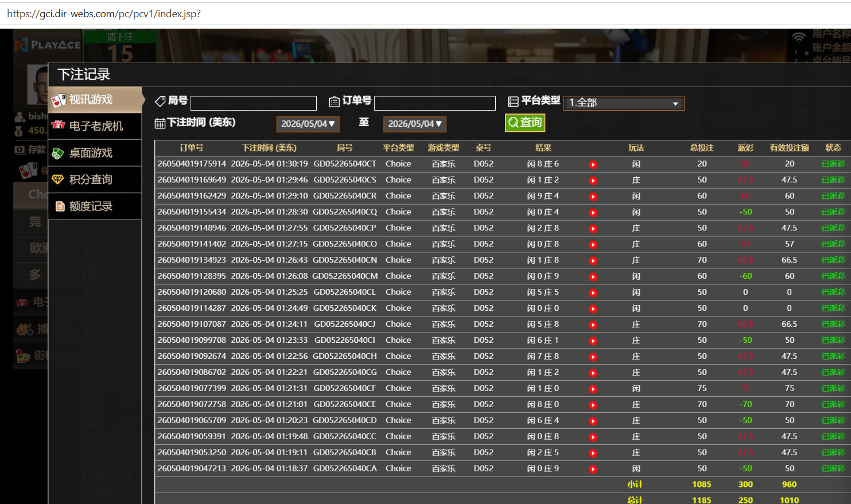
Task: Click the list icon beside 平台类型
Action: [x=513, y=101]
